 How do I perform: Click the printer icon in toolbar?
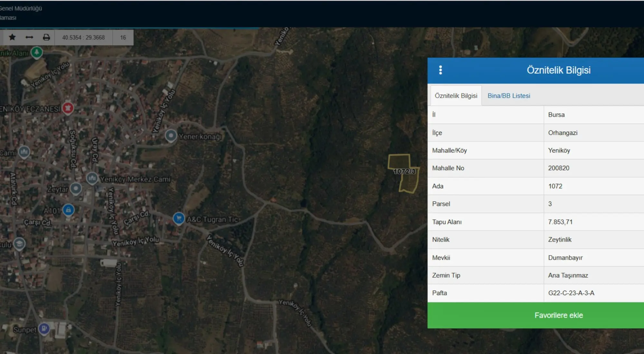click(46, 37)
